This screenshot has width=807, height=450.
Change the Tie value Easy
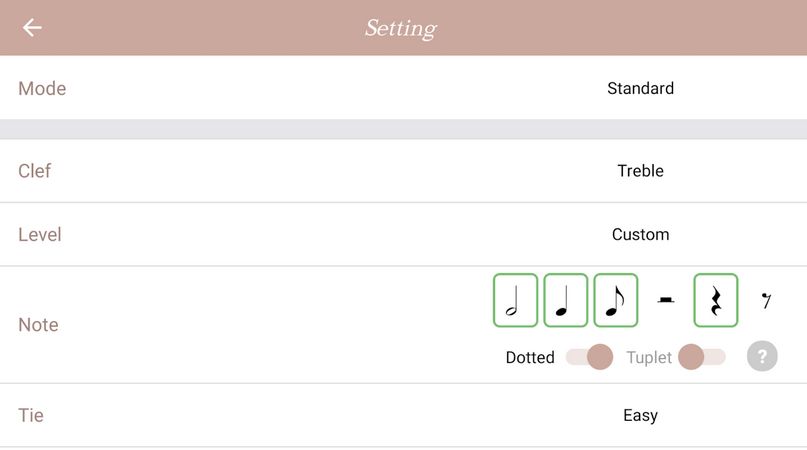point(640,415)
